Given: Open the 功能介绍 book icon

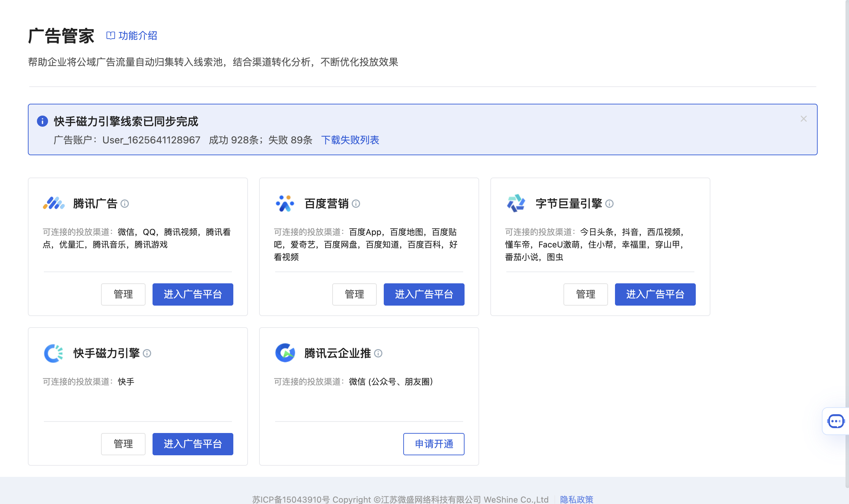Looking at the screenshot, I should tap(110, 36).
